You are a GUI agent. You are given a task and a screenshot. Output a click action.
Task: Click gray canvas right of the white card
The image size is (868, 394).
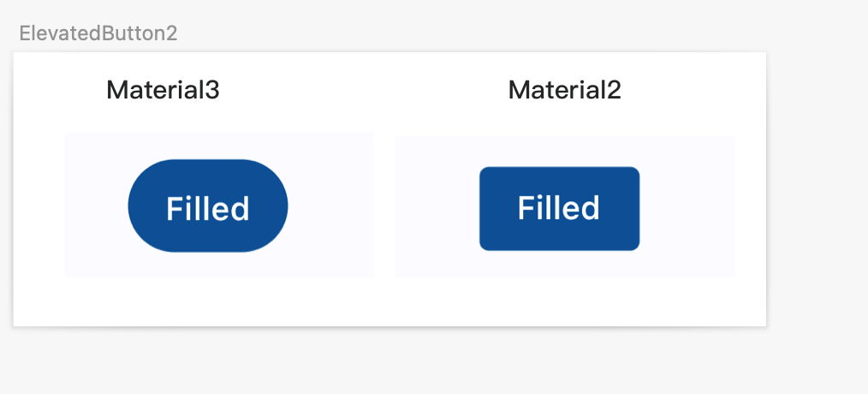(x=817, y=188)
